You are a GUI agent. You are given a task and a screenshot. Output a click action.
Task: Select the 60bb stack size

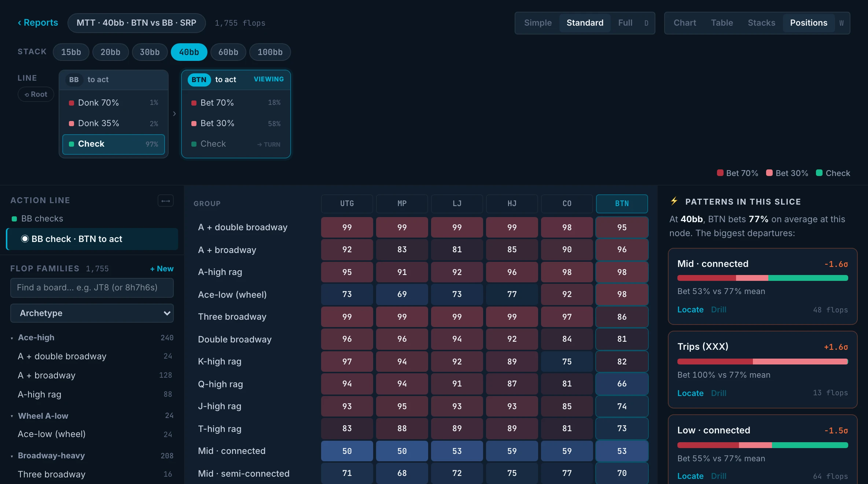[x=228, y=52]
